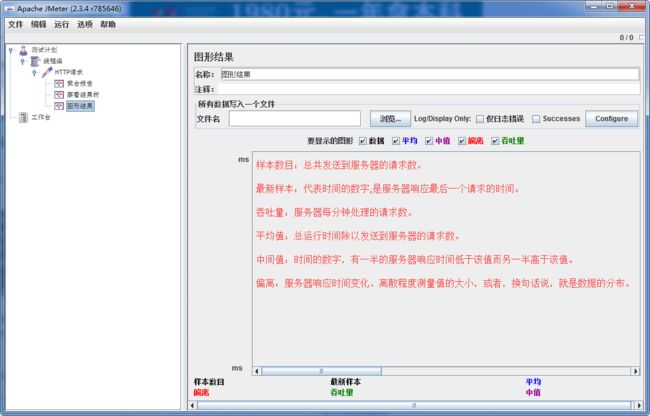Image resolution: width=650 pixels, height=416 pixels.
Task: Click the Log/Display Only: label
Action: click(442, 119)
